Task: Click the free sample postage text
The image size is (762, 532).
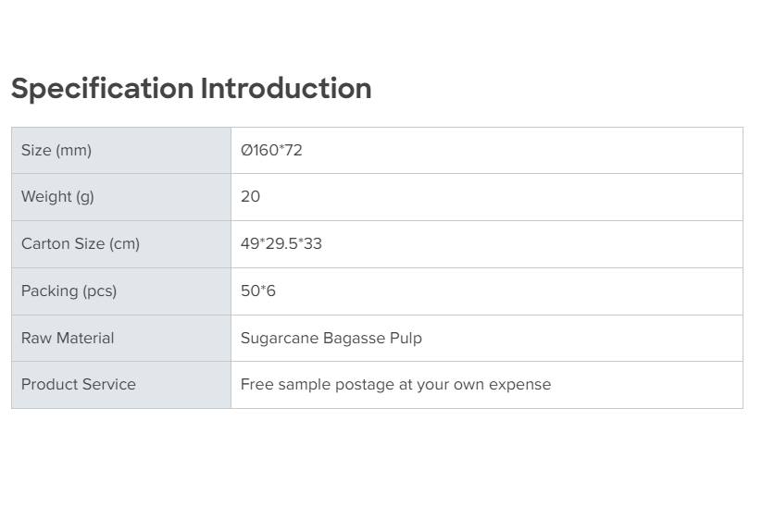Action: tap(395, 384)
